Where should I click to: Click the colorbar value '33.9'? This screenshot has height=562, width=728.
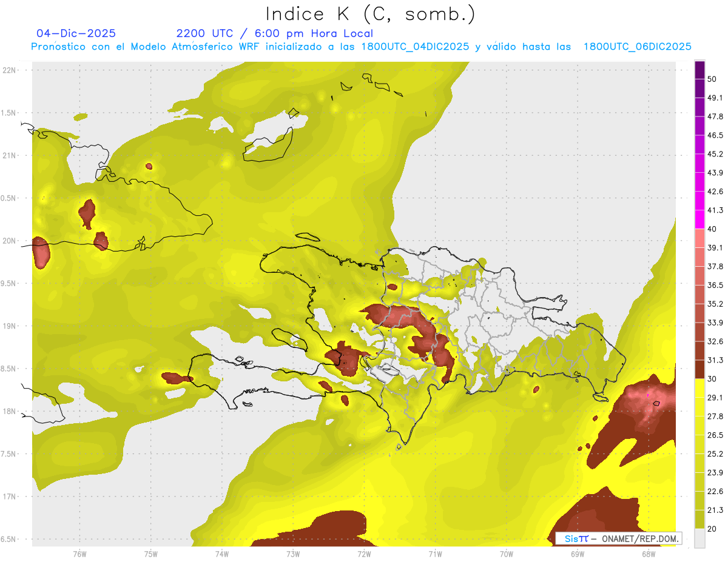click(715, 323)
